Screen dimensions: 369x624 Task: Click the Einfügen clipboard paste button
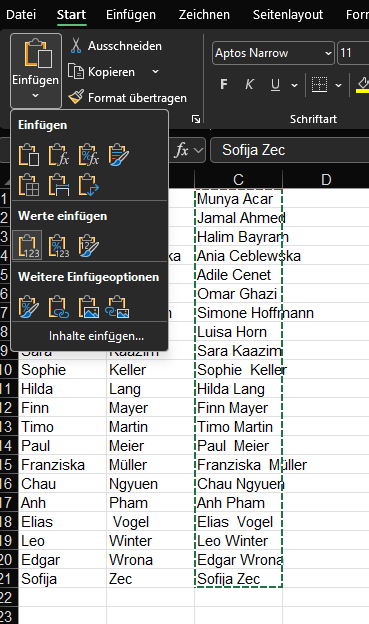pyautogui.click(x=36, y=54)
